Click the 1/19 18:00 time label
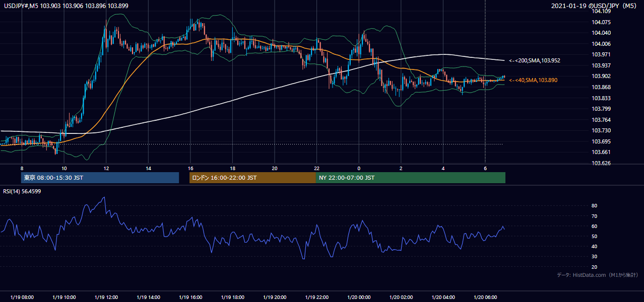Screen dimensions: 644x302 click(232, 297)
